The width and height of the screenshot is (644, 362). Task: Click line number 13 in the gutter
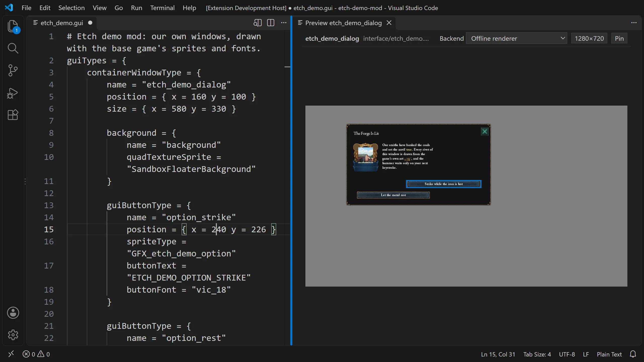tap(49, 205)
